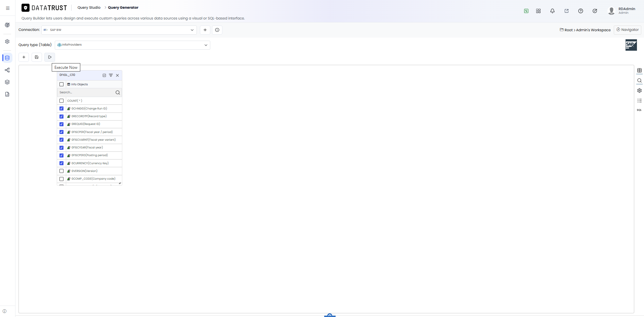
Task: Uncheck 0FISCPER3 (Posting period)
Action: pos(61,155)
